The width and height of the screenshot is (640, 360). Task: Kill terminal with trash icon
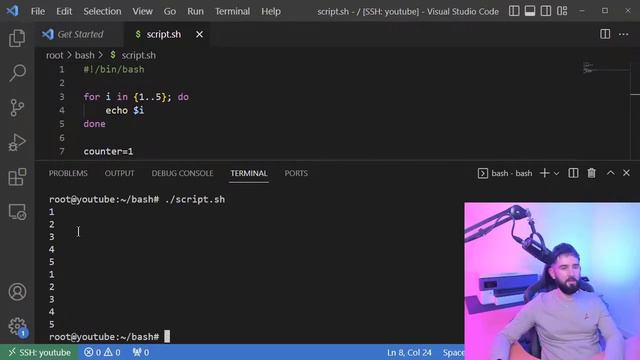[591, 173]
